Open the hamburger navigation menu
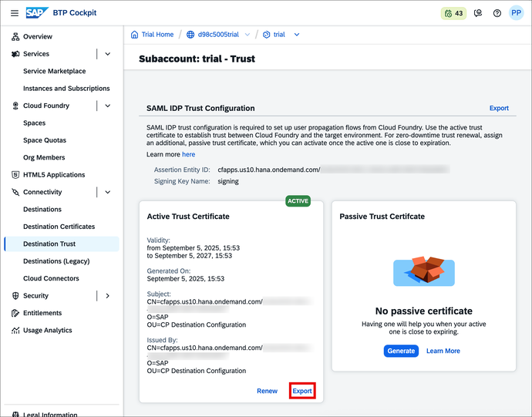 tap(14, 13)
